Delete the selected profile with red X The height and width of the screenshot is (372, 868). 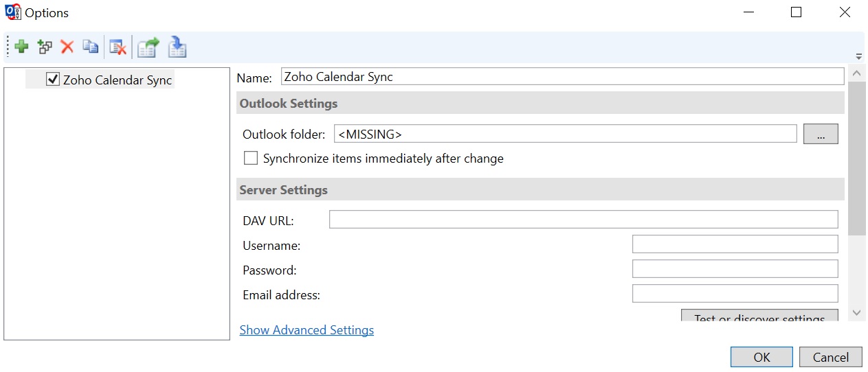[67, 47]
